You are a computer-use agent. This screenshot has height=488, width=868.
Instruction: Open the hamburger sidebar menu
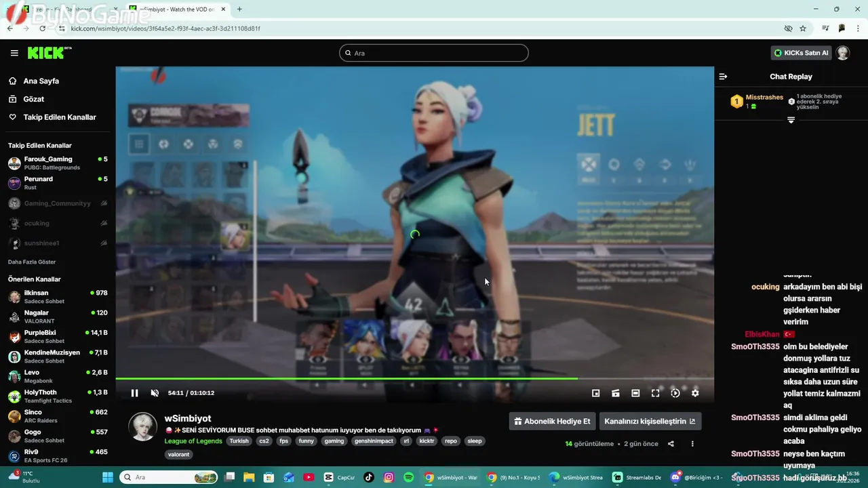point(14,53)
